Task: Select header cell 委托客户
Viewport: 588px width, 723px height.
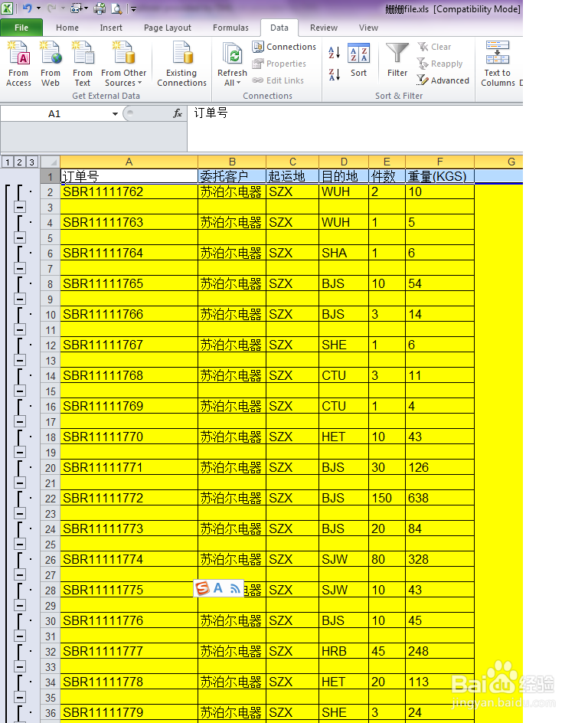Action: coord(232,176)
